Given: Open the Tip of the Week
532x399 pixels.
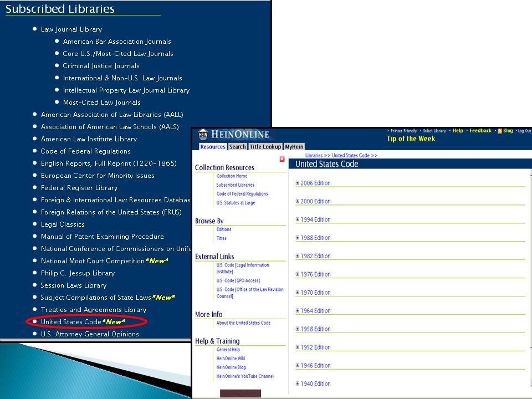Looking at the screenshot, I should [411, 139].
